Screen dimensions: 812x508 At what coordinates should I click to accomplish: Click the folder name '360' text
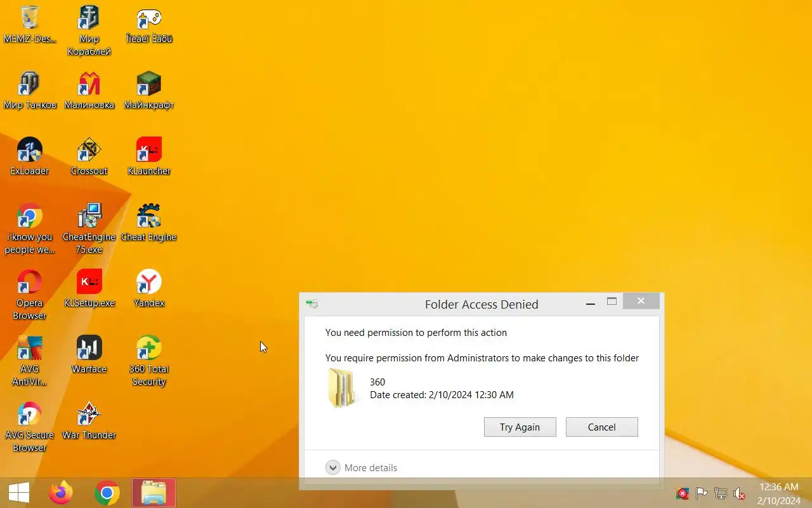point(377,382)
